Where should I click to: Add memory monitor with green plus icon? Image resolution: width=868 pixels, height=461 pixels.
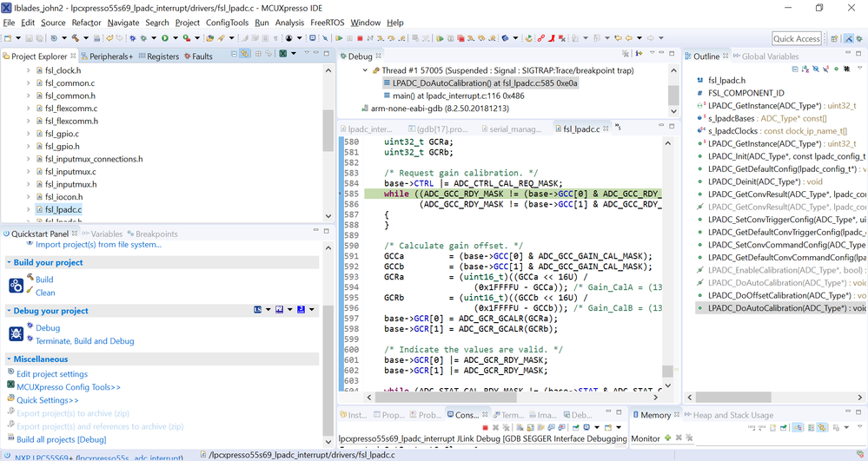click(667, 438)
